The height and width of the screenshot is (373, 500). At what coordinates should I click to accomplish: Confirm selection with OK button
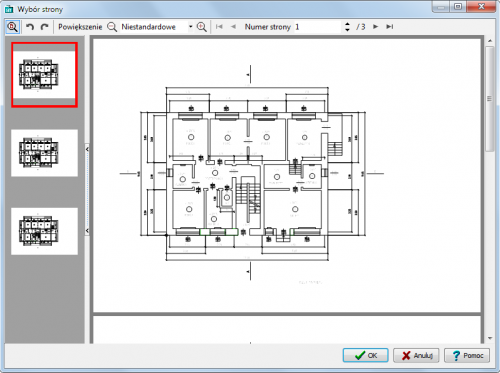coord(366,355)
